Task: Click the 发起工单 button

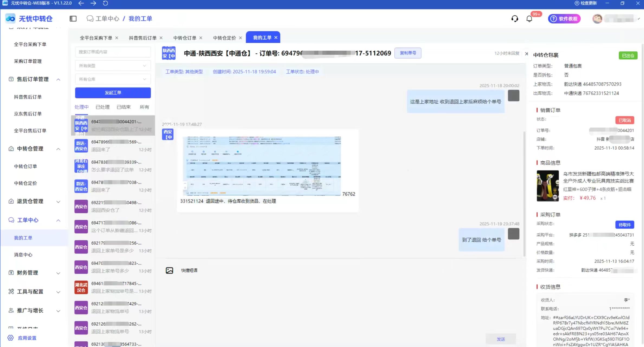Action: pos(113,93)
